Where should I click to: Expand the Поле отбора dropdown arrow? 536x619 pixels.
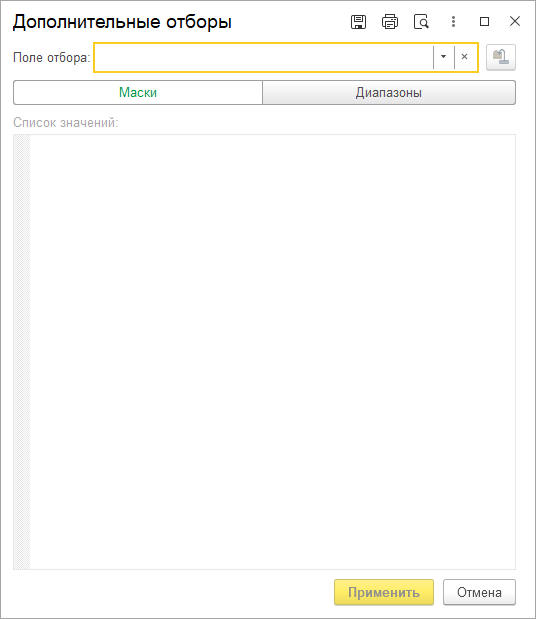[443, 57]
